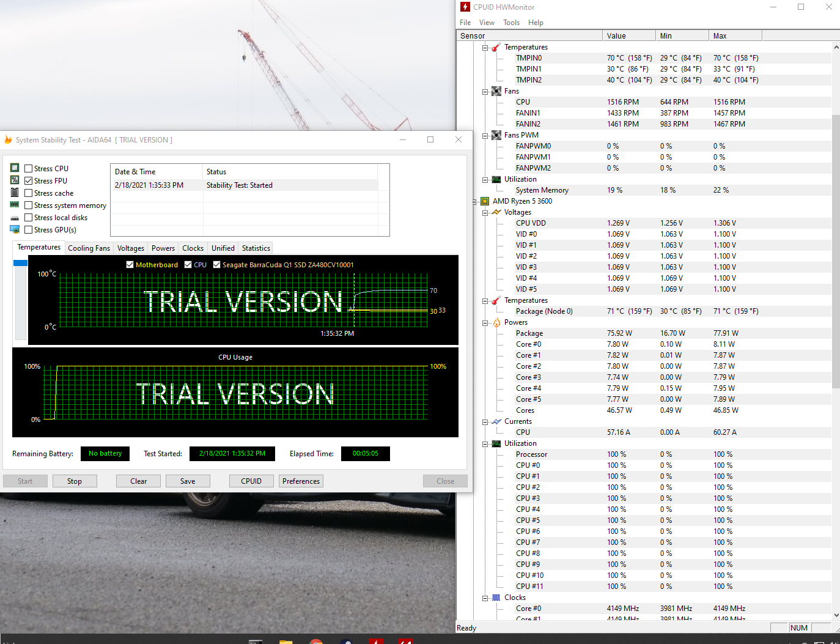The height and width of the screenshot is (644, 840).
Task: Collapse the Processor Utilization node
Action: coord(485,443)
